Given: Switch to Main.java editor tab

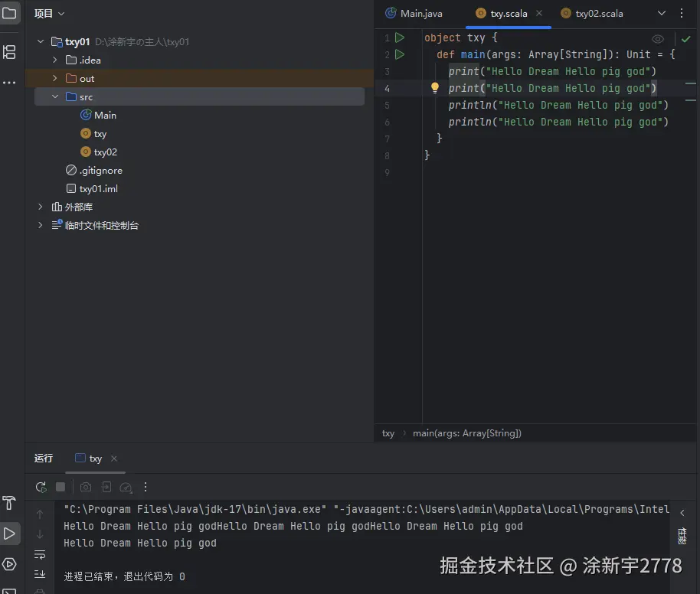Looking at the screenshot, I should click(414, 13).
